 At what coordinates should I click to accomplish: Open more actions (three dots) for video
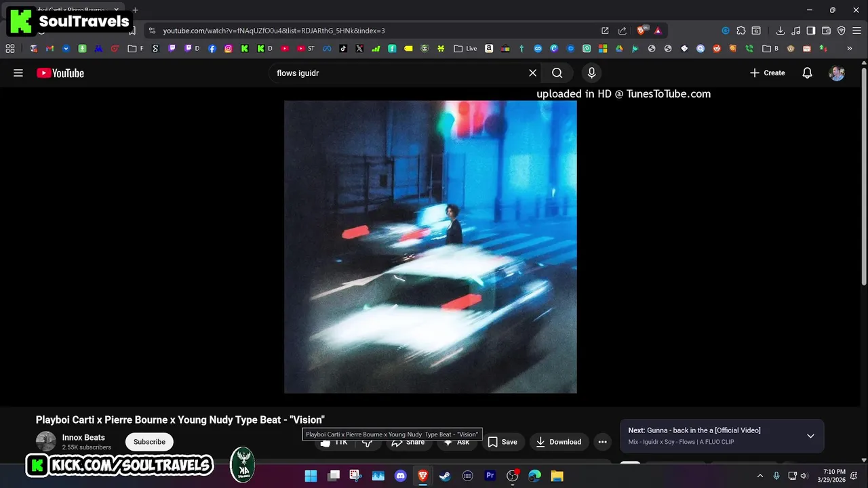[x=602, y=442]
